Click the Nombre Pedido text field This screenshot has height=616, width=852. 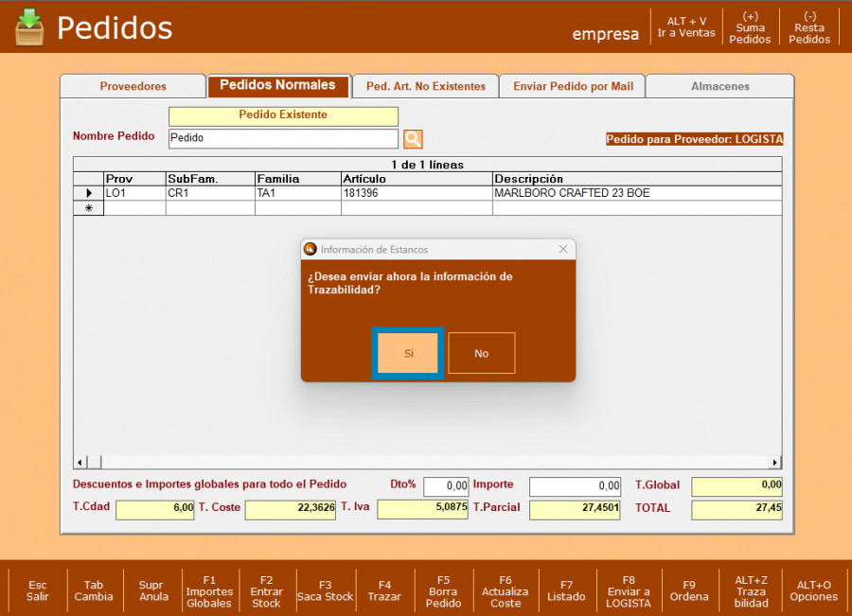click(x=283, y=138)
